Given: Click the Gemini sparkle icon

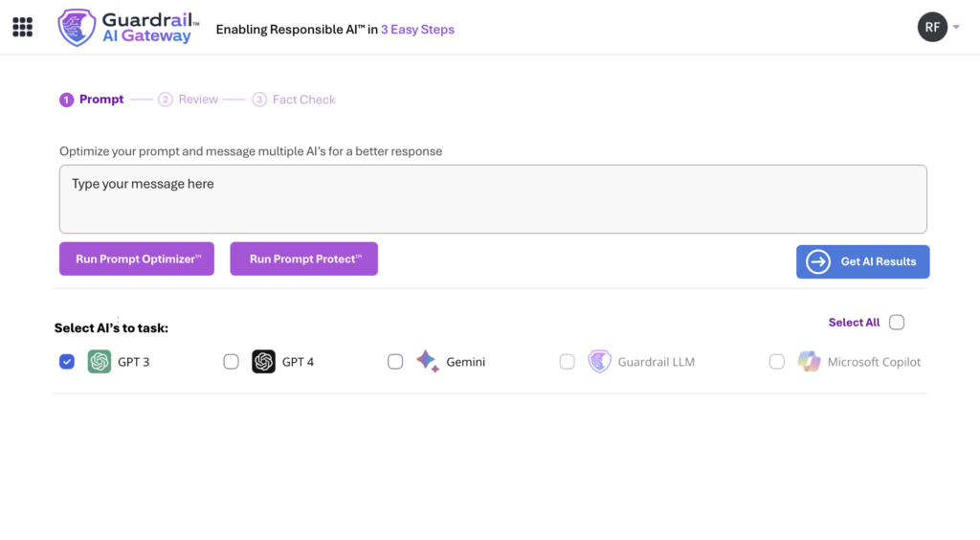Looking at the screenshot, I should click(x=428, y=361).
